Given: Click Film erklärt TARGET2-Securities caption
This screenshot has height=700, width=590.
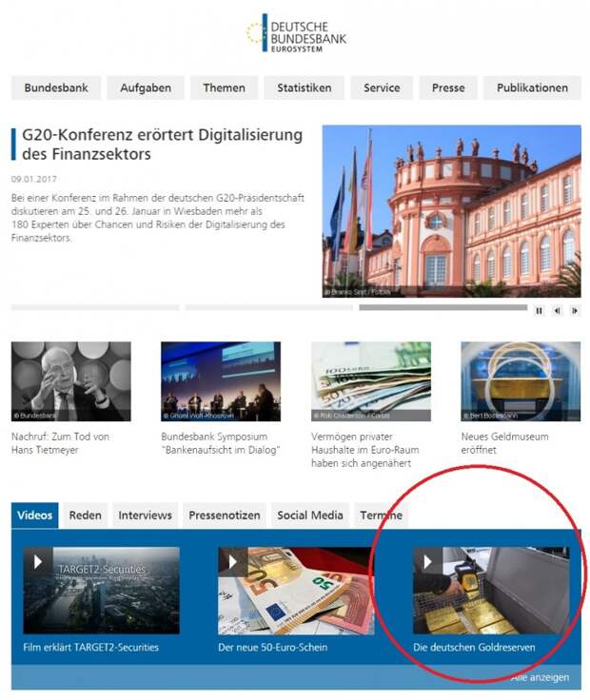Looking at the screenshot, I should 91,648.
